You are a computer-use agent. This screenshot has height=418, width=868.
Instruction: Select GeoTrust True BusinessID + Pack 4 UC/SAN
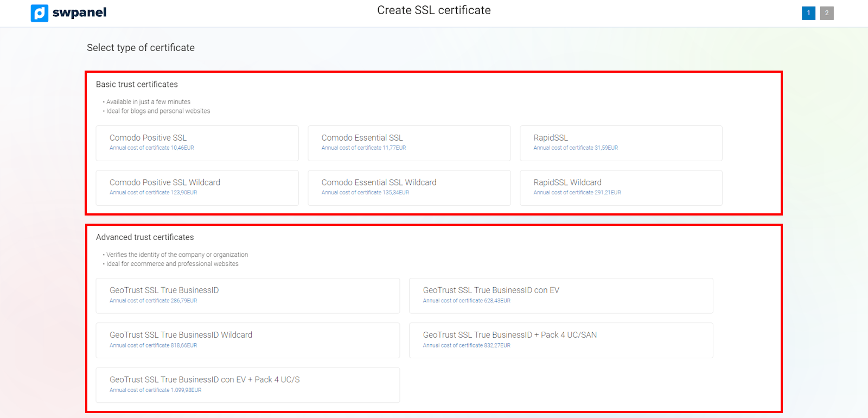(x=561, y=340)
